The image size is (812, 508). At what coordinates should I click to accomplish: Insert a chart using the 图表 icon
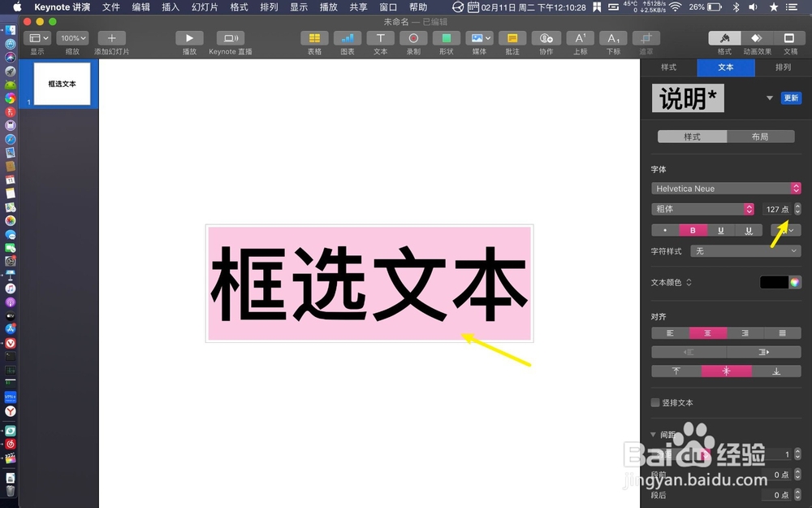(348, 38)
